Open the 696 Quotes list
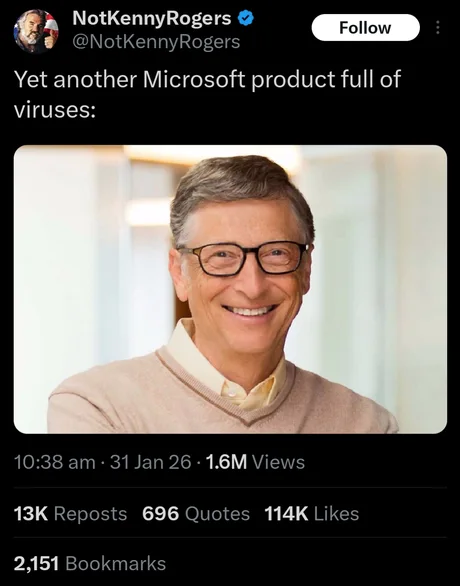The width and height of the screenshot is (460, 586). click(196, 513)
